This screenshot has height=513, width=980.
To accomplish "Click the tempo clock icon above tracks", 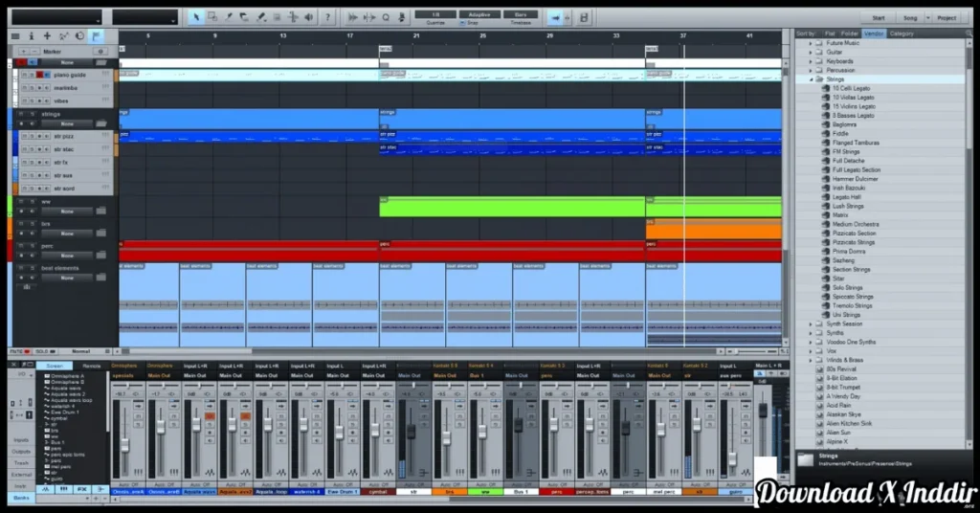I will pos(79,36).
